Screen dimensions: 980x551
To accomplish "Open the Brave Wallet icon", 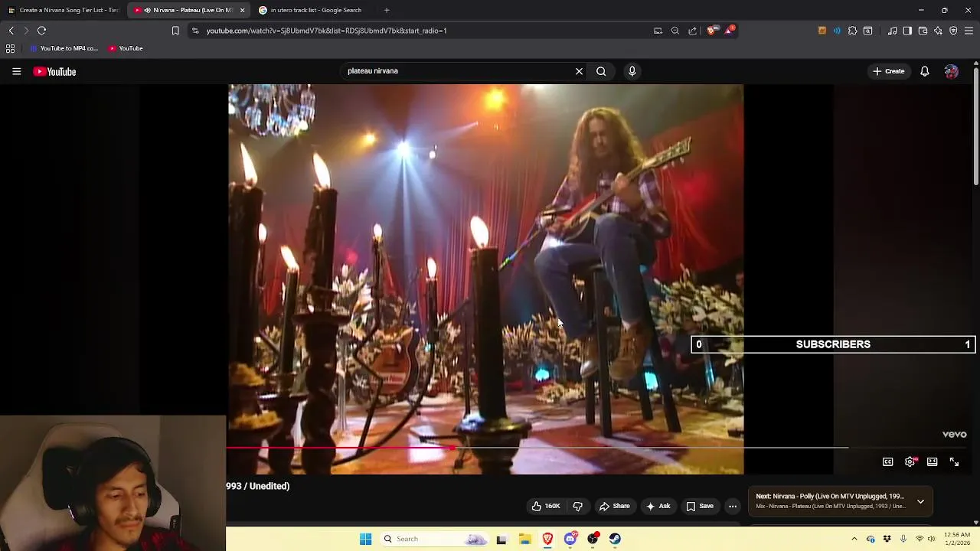I will pos(923,31).
